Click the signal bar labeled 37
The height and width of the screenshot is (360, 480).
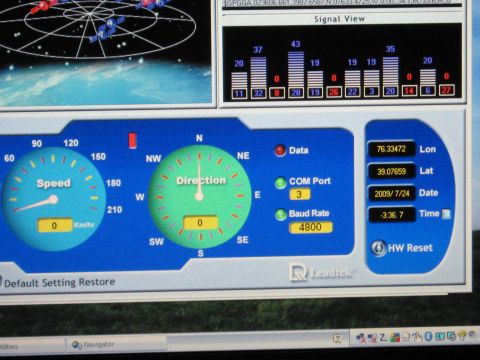point(258,72)
